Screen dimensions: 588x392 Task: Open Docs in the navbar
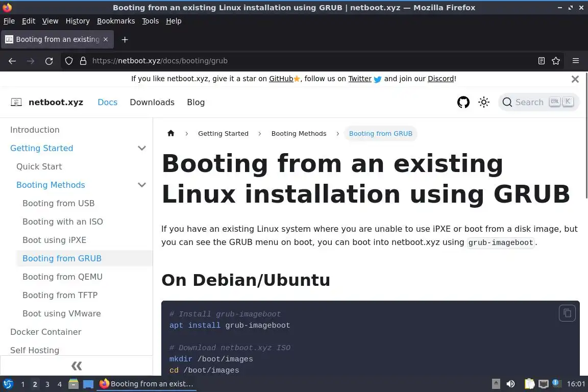[107, 102]
